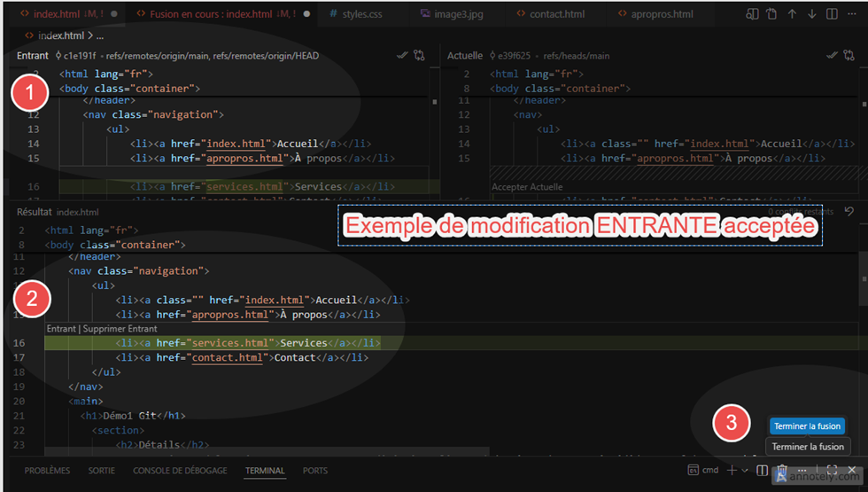Open the editor's more actions ellipsis menu

click(851, 14)
